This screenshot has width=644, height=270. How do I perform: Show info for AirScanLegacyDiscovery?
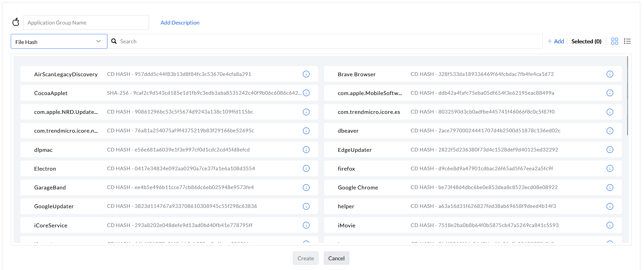(x=306, y=74)
